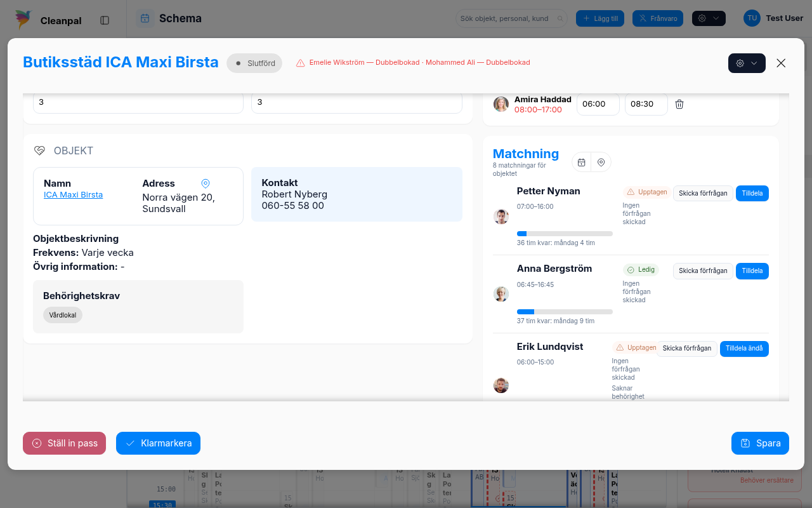Viewport: 812px width, 508px height.
Task: Assign Petter Nyman with Tilldela
Action: tap(752, 193)
